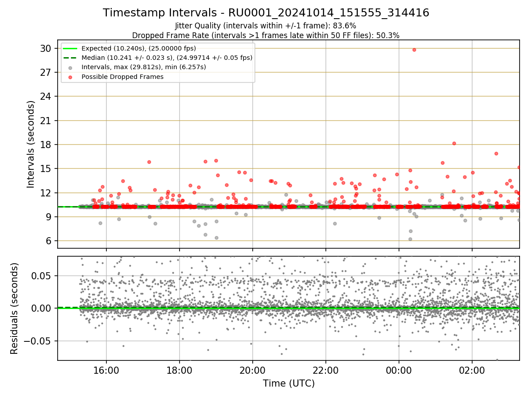532x399 pixels.
Task: Click the "9" y-axis tick label
Action: [49, 217]
